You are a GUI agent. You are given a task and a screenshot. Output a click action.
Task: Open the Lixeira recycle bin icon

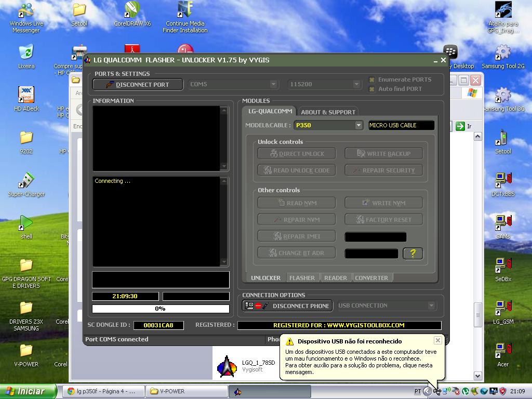(26, 56)
